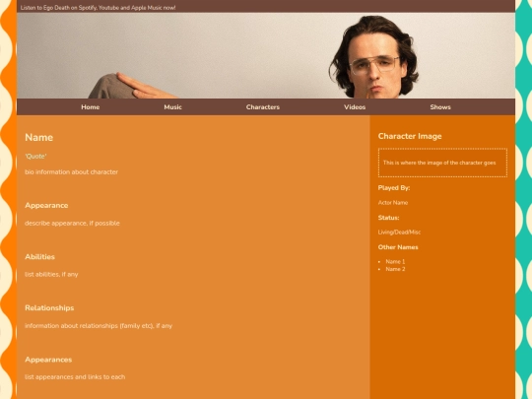Viewport: 532px width, 399px height.
Task: Select the Relationships section heading
Action: 49,308
